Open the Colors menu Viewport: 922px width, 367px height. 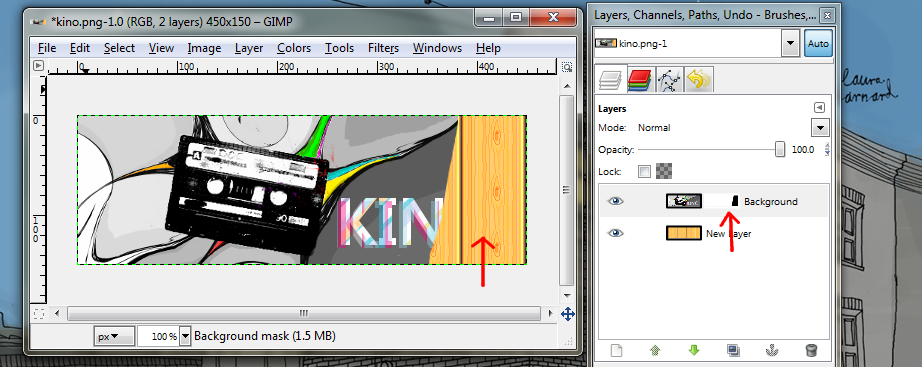coord(293,48)
